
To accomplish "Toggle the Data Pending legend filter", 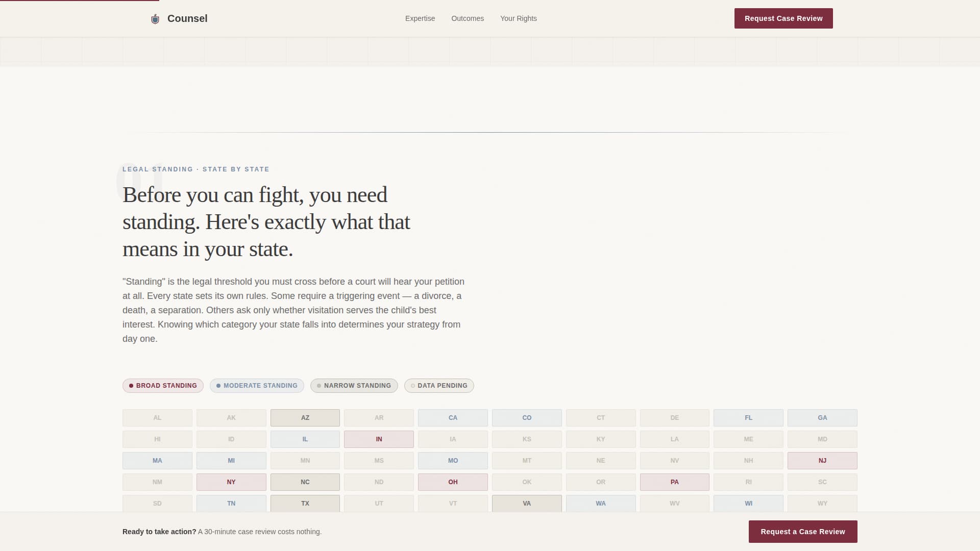I will pos(439,386).
